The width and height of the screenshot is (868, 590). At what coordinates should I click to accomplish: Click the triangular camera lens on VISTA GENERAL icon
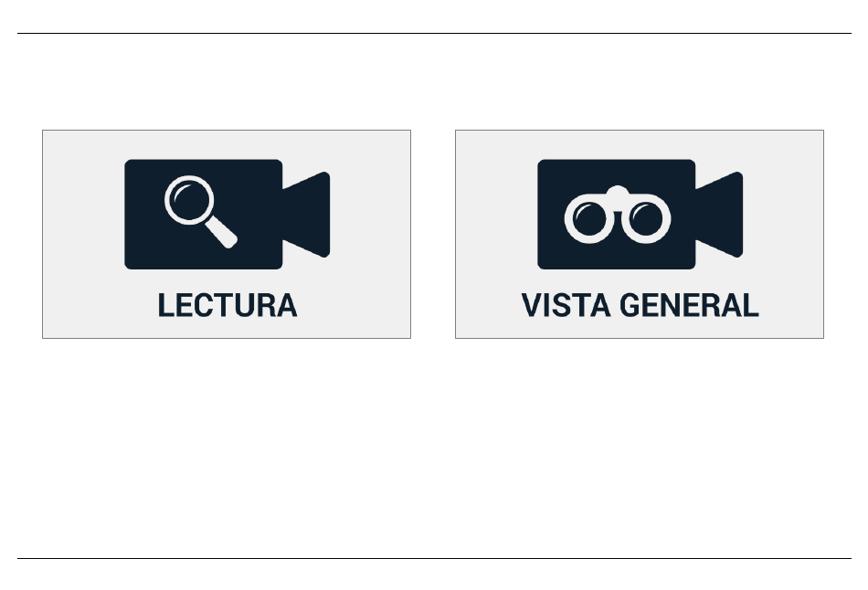click(719, 215)
